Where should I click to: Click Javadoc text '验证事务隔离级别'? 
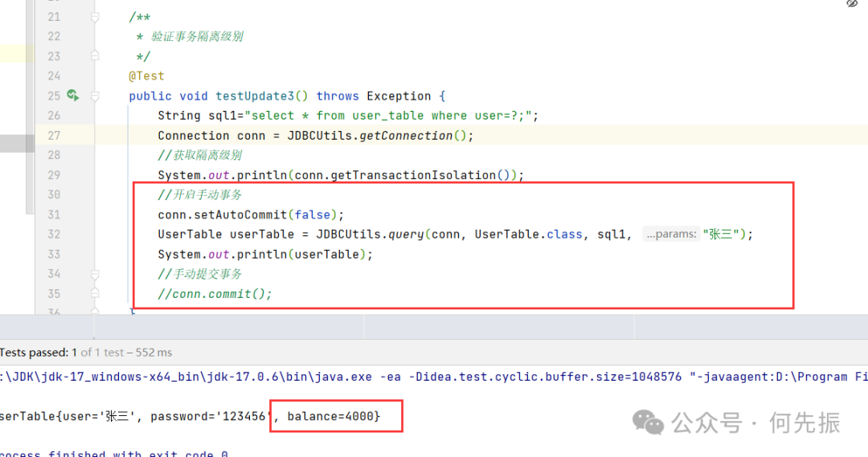(x=197, y=36)
